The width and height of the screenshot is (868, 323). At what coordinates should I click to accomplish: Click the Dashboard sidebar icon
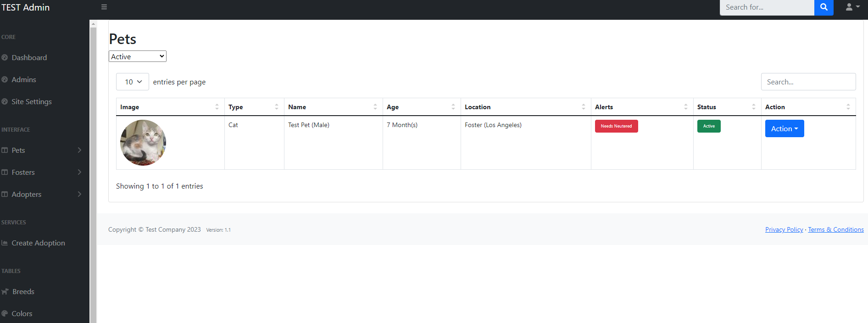(5, 57)
